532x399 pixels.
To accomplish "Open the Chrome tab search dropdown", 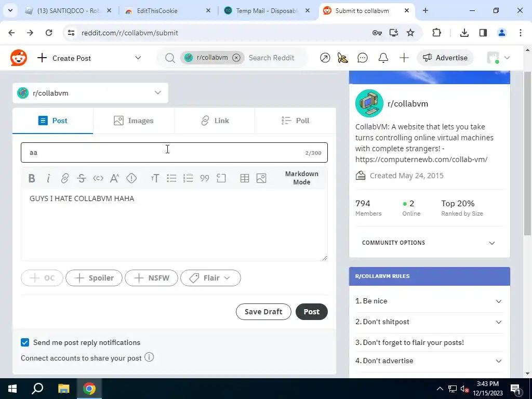I will coord(10,10).
